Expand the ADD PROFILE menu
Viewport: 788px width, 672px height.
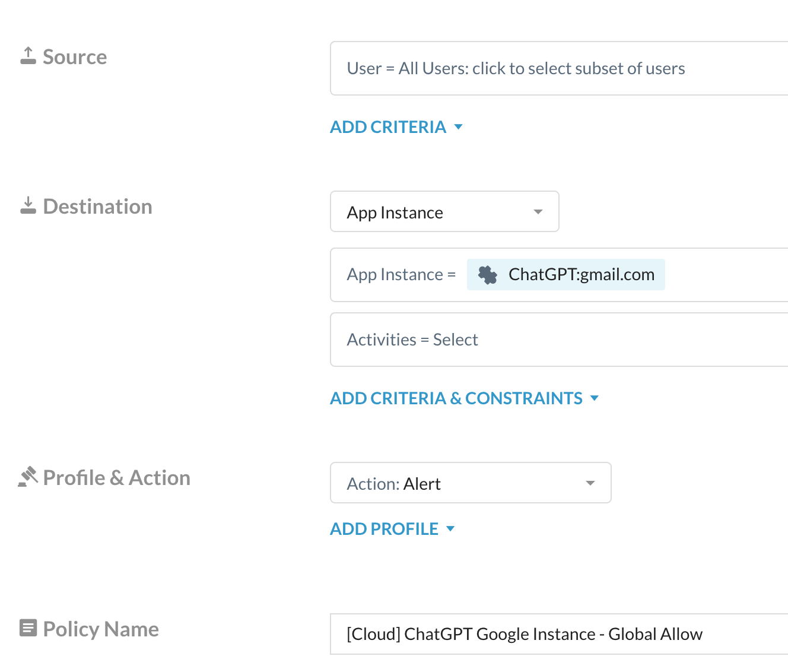[392, 529]
